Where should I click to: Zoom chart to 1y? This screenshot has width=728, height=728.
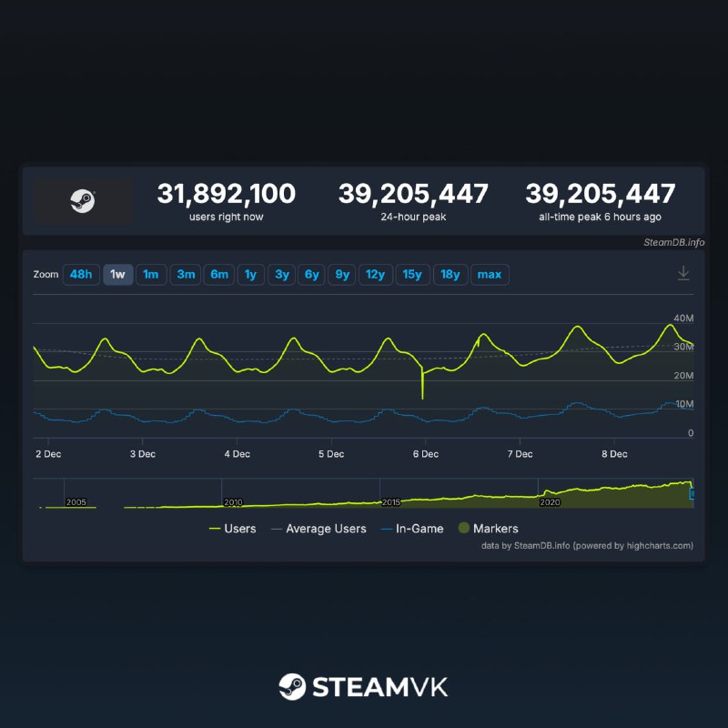[x=250, y=275]
